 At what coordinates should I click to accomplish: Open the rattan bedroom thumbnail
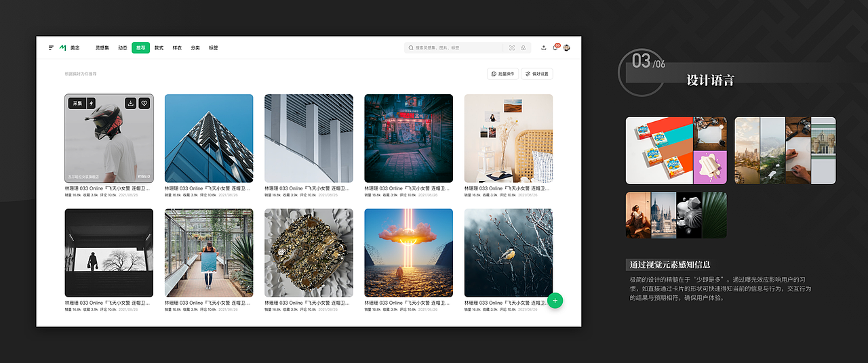click(509, 138)
